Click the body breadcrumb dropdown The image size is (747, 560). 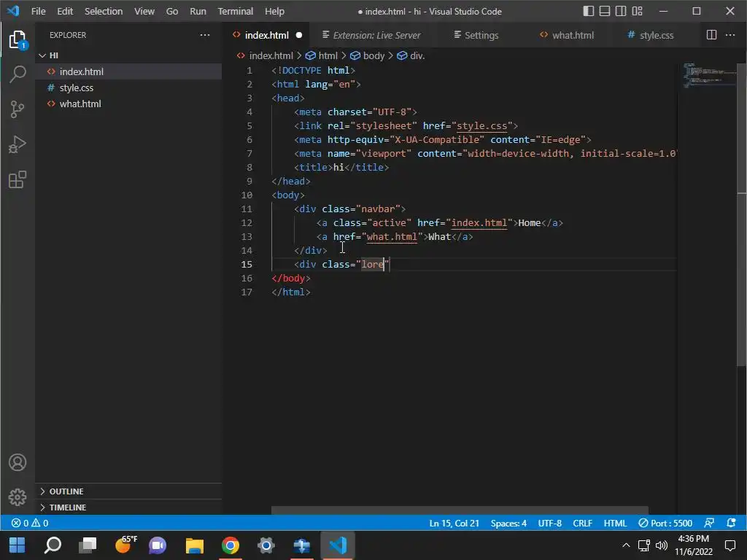pyautogui.click(x=368, y=55)
